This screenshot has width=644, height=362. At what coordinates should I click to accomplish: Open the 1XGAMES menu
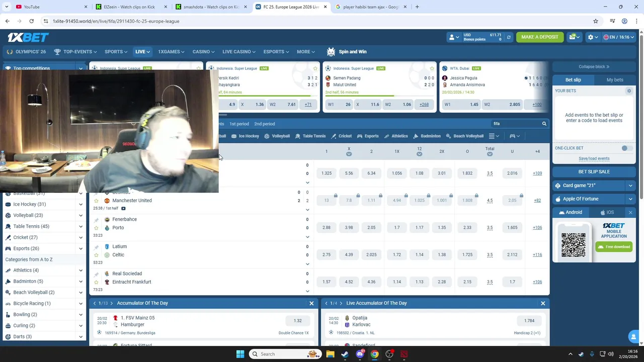[171, 52]
